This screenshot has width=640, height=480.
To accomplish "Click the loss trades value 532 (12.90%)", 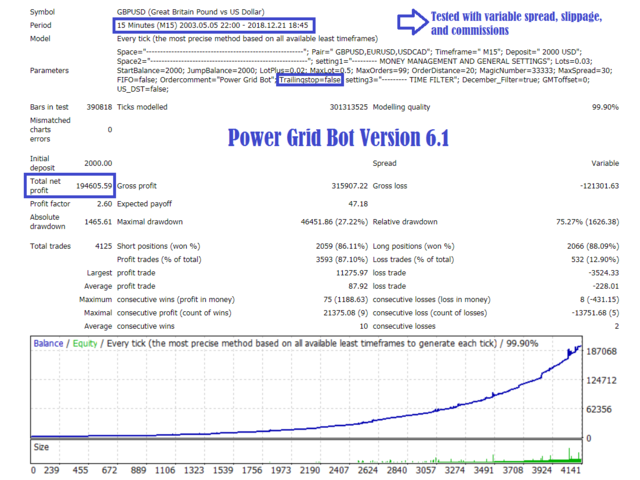I will point(595,259).
